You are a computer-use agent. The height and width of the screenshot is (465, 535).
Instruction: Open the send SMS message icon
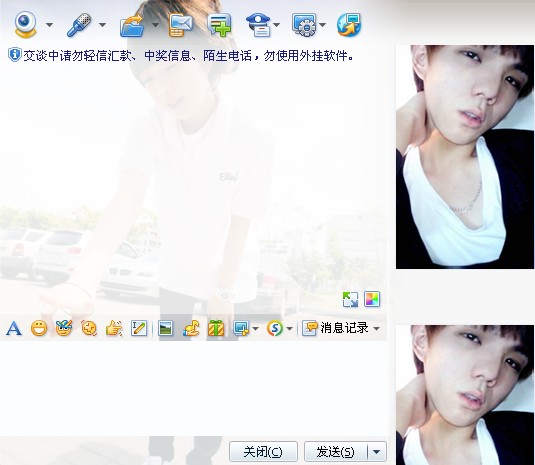pos(180,25)
